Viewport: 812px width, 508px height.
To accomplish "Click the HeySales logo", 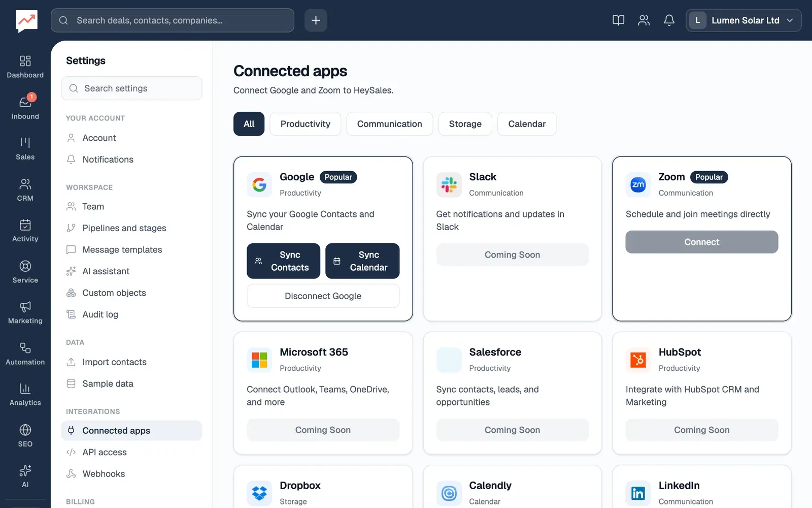I will click(x=26, y=21).
